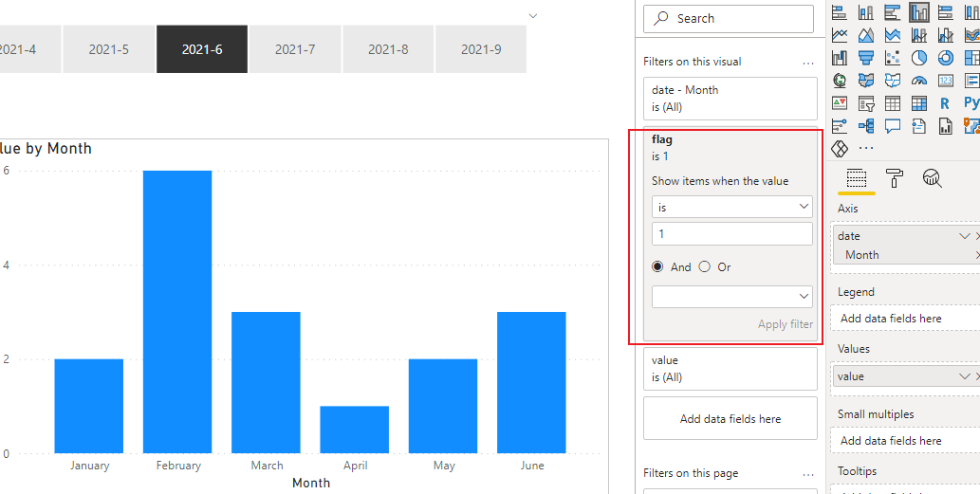Select the Pie chart visual

pos(919,58)
